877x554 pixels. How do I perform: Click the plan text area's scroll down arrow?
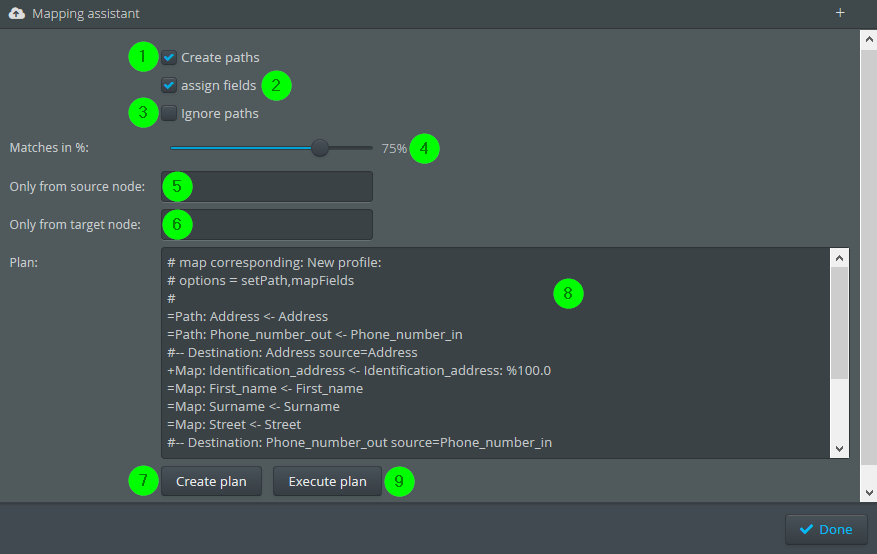(x=839, y=448)
